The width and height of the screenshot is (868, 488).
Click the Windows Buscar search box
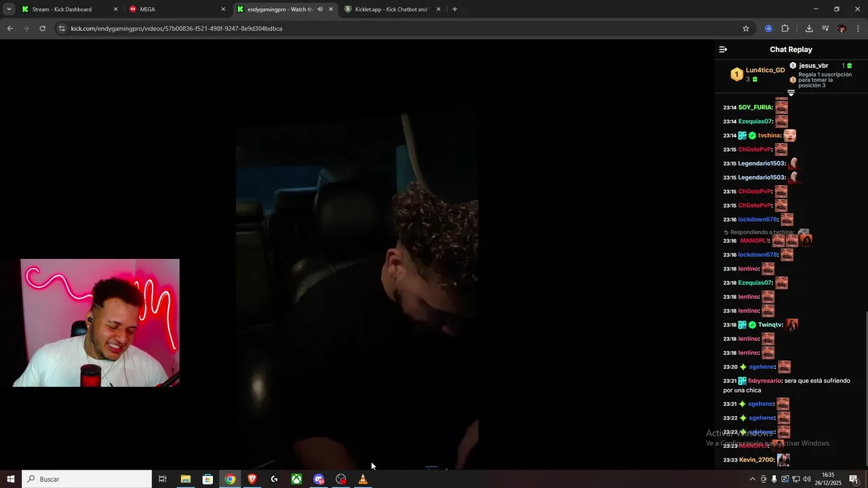[87, 479]
